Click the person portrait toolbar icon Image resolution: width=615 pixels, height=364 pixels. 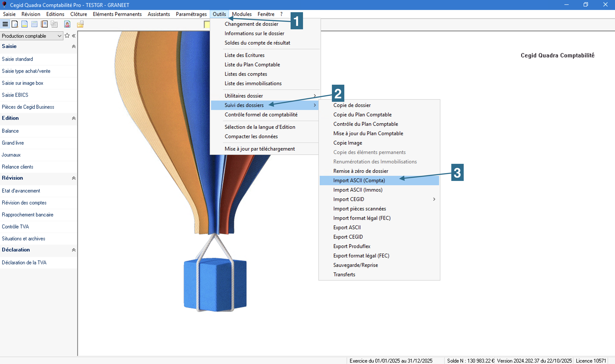(x=67, y=24)
